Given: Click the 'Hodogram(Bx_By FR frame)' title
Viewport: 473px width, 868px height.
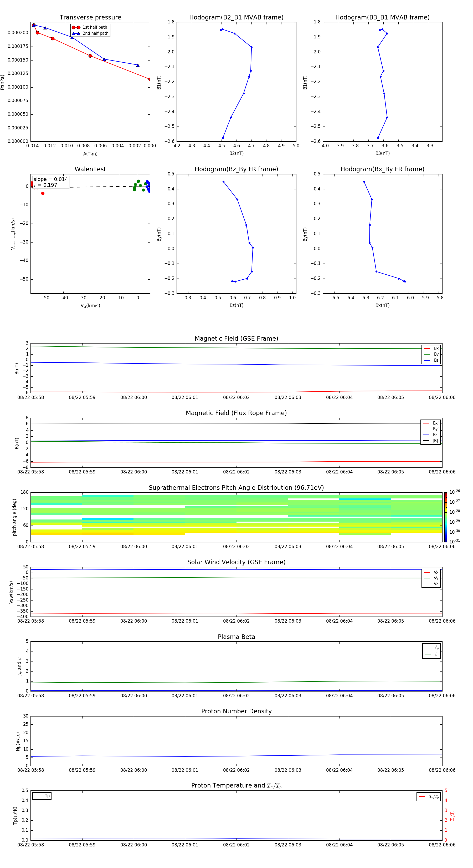Looking at the screenshot, I should [x=382, y=169].
